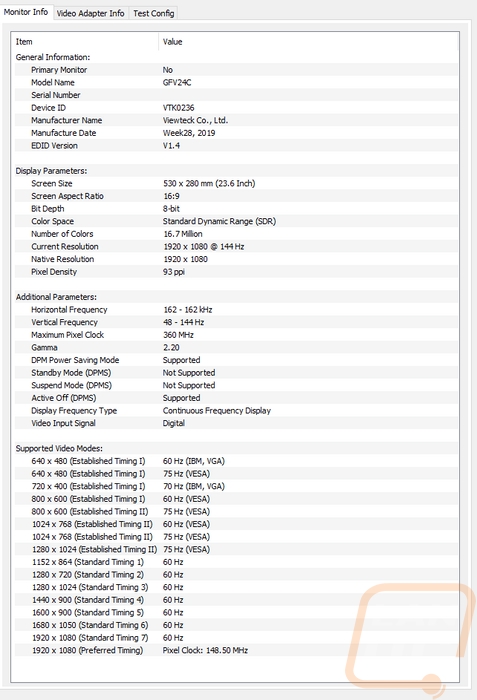Image resolution: width=477 pixels, height=700 pixels.
Task: Select the Current Resolution row
Action: coord(236,246)
